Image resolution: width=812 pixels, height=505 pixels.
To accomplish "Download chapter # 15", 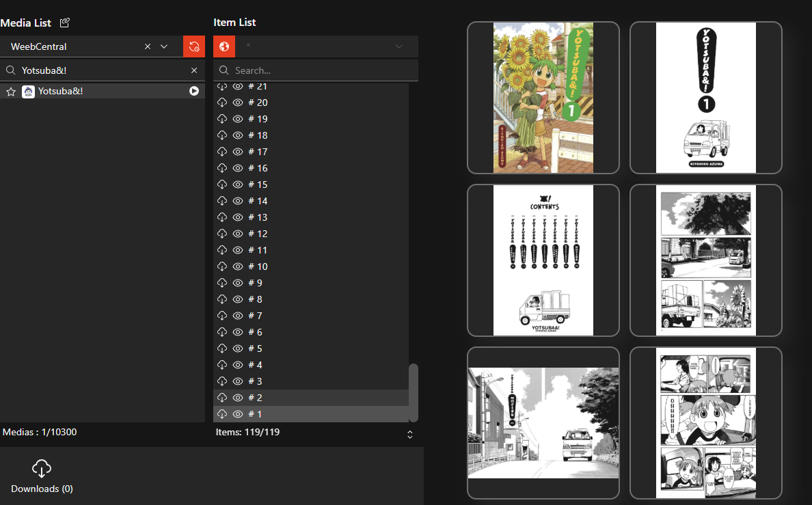I will [222, 185].
